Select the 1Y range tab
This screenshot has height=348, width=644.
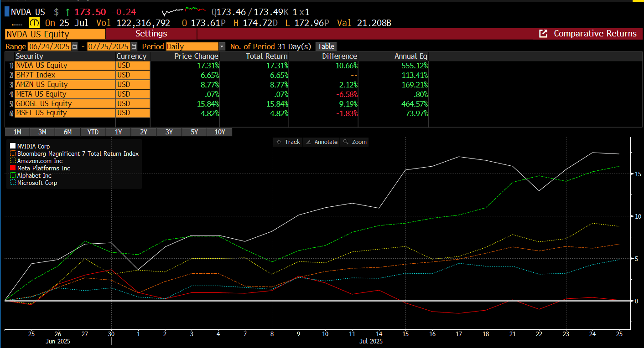118,132
